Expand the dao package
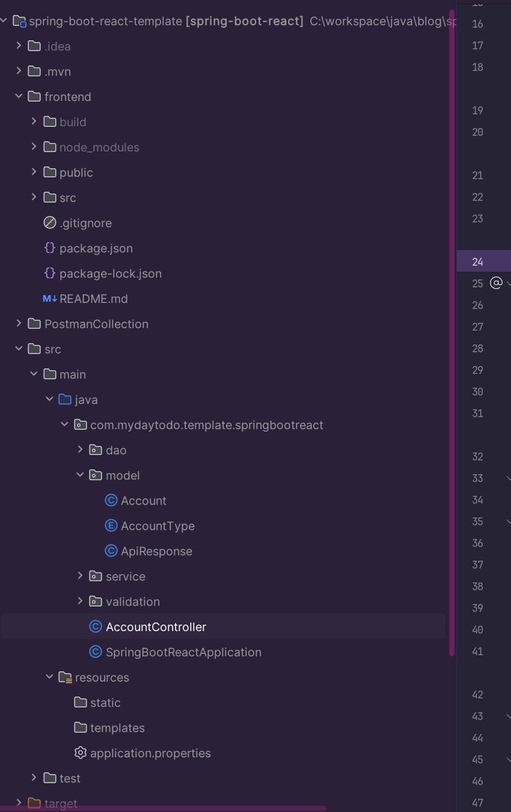The height and width of the screenshot is (812, 511). tap(79, 450)
